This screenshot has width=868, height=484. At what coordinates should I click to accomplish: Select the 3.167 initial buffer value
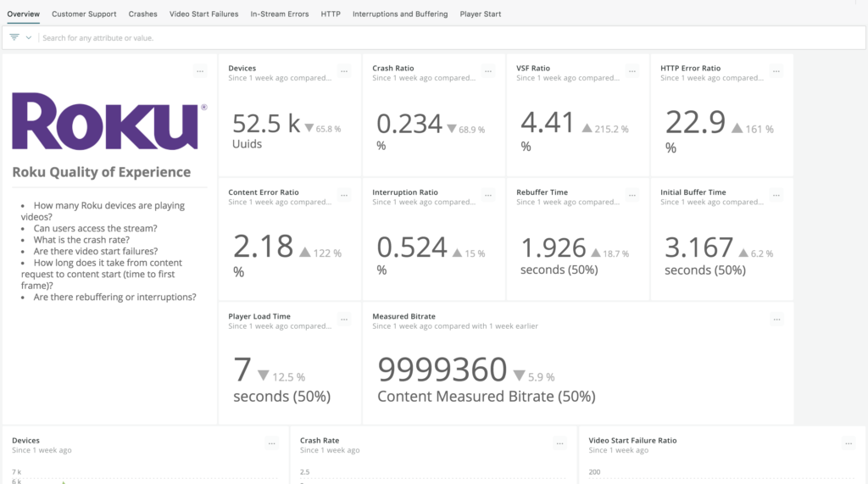698,248
